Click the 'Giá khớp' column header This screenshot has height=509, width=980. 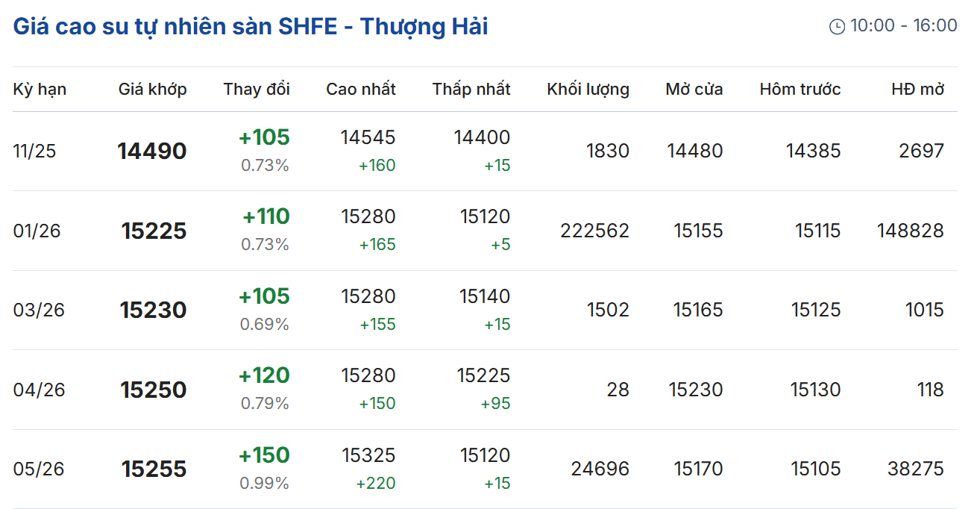point(152,90)
